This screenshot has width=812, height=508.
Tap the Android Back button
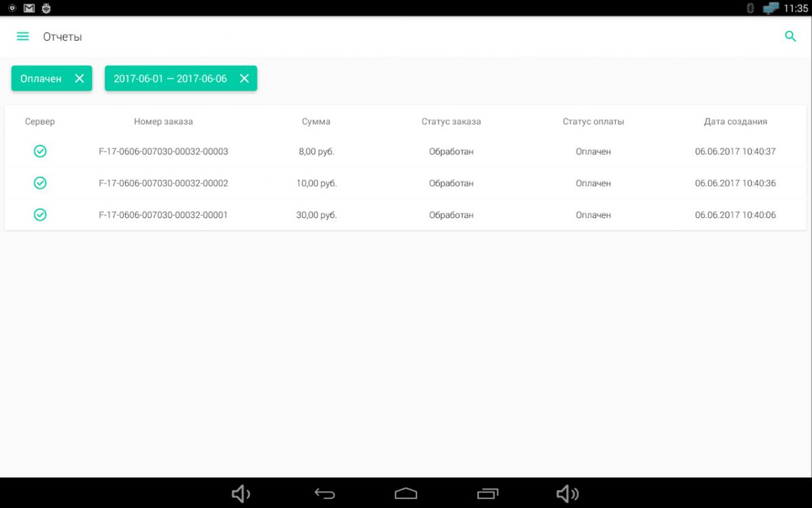(x=325, y=494)
